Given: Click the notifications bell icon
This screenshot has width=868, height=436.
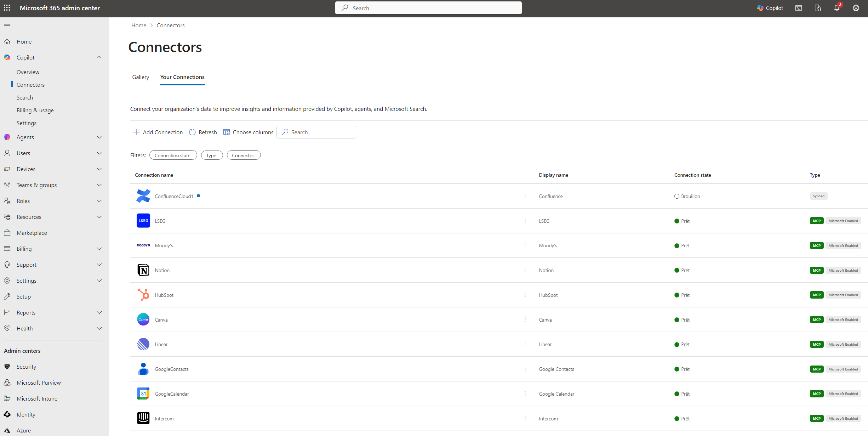Looking at the screenshot, I should [836, 8].
